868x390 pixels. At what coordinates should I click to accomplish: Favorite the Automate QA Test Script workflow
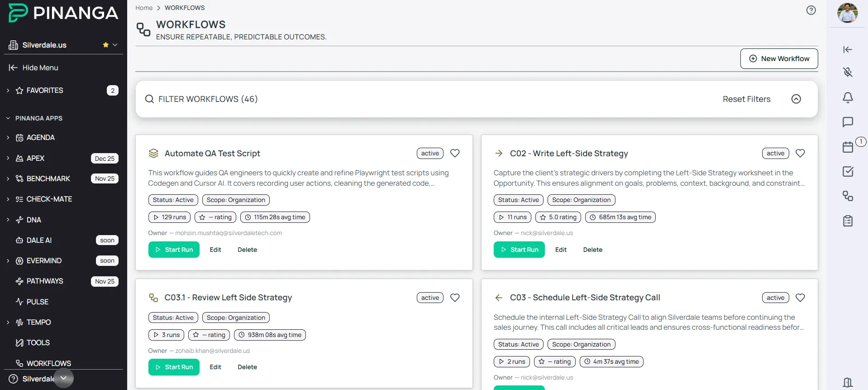tap(455, 153)
